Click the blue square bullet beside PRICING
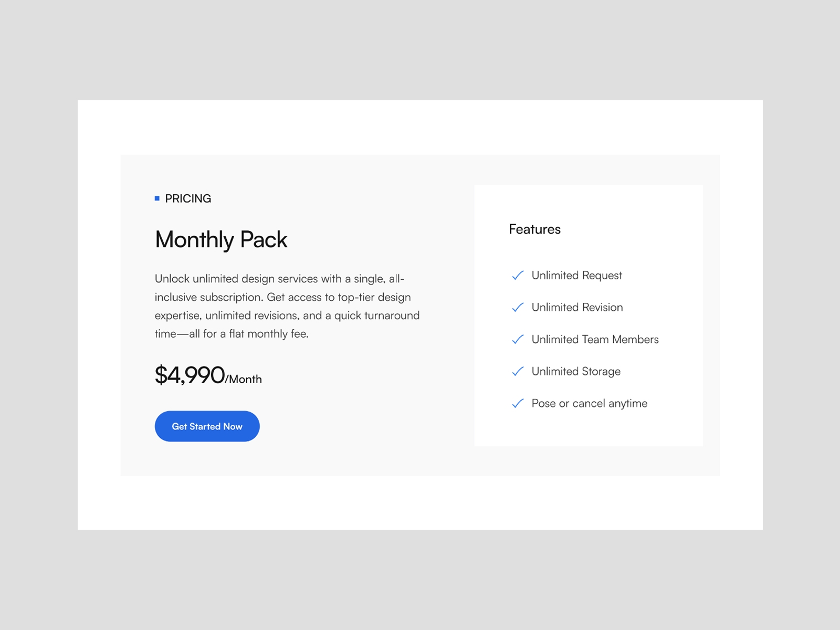Viewport: 840px width, 630px height. pyautogui.click(x=157, y=198)
